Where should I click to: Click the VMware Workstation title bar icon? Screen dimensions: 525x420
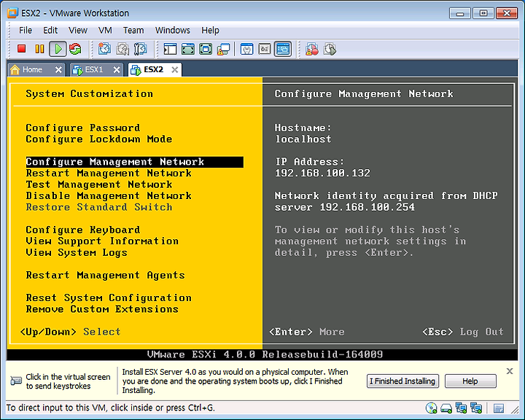click(12, 12)
